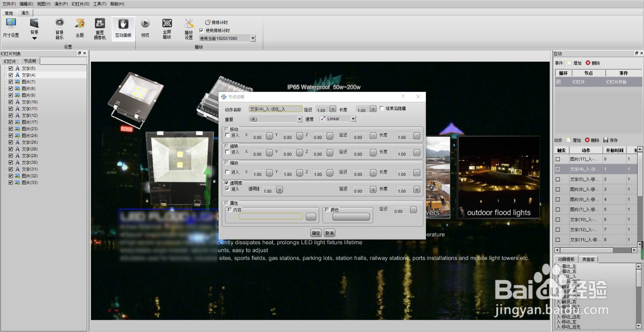Float the 互动 panel

tap(636, 53)
